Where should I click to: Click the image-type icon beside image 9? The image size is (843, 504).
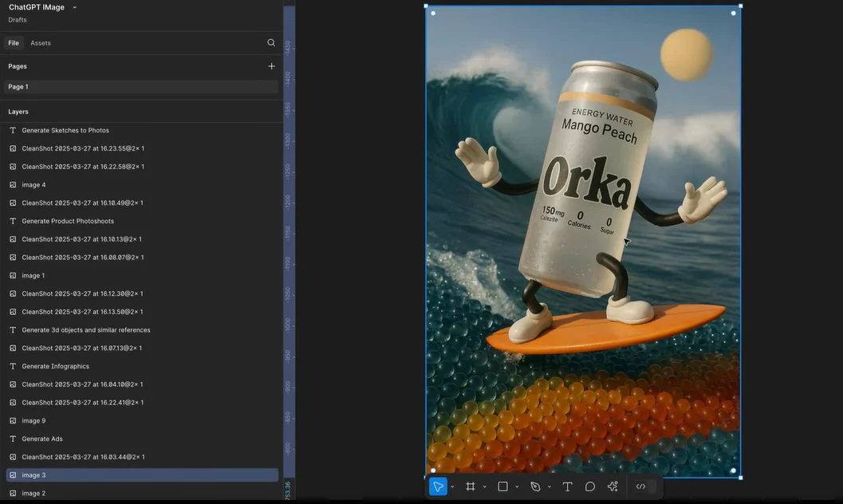pos(13,421)
